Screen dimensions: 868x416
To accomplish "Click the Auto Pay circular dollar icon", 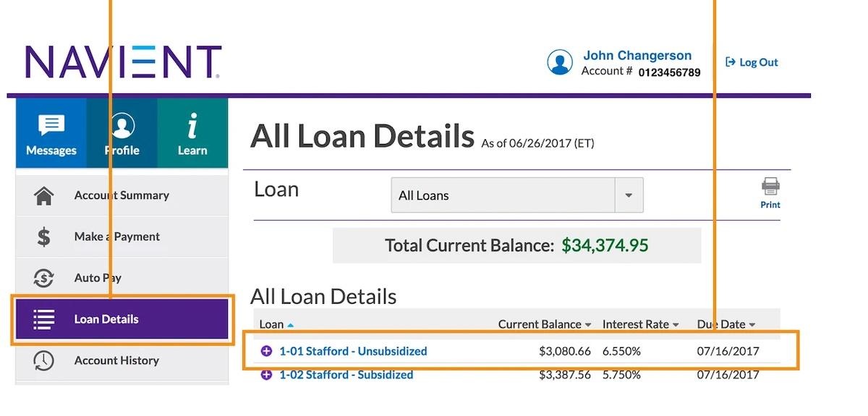I will point(44,278).
